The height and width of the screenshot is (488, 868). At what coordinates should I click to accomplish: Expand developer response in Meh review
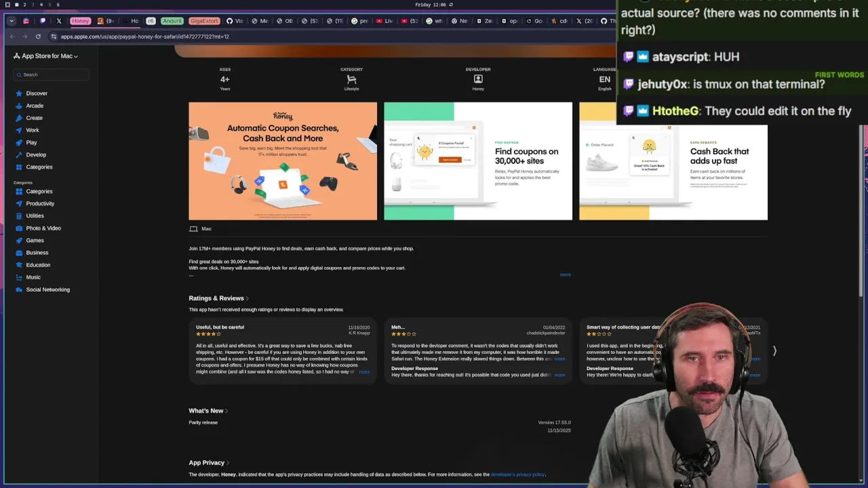[x=559, y=375]
